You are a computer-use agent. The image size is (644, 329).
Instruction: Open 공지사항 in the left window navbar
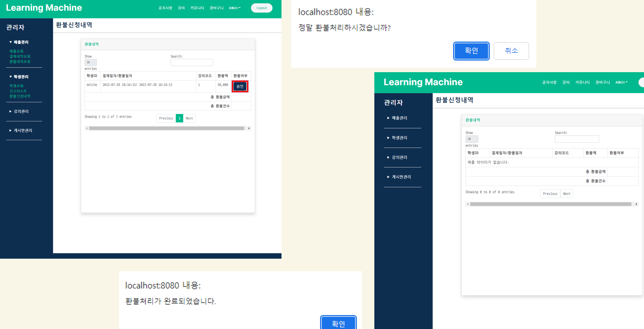click(165, 8)
